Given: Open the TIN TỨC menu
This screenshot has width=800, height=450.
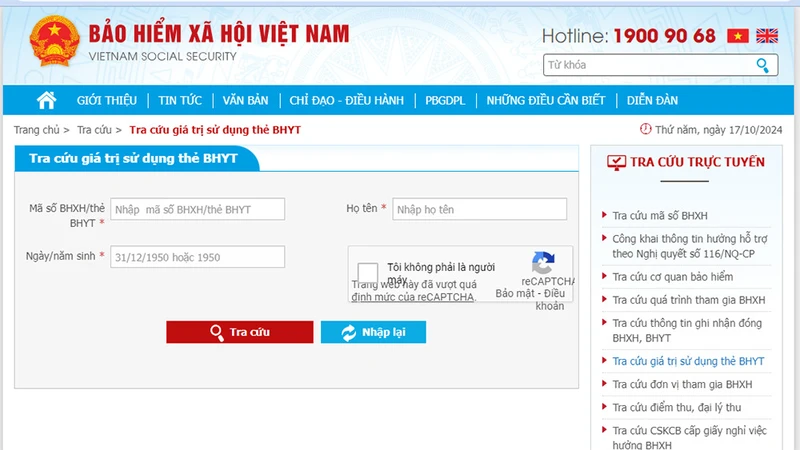Looking at the screenshot, I should (180, 101).
